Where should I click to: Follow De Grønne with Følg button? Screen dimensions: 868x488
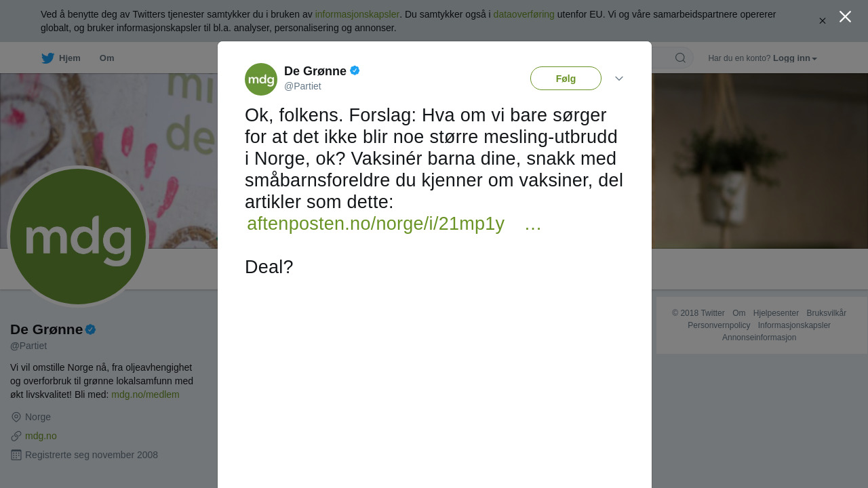pyautogui.click(x=566, y=79)
